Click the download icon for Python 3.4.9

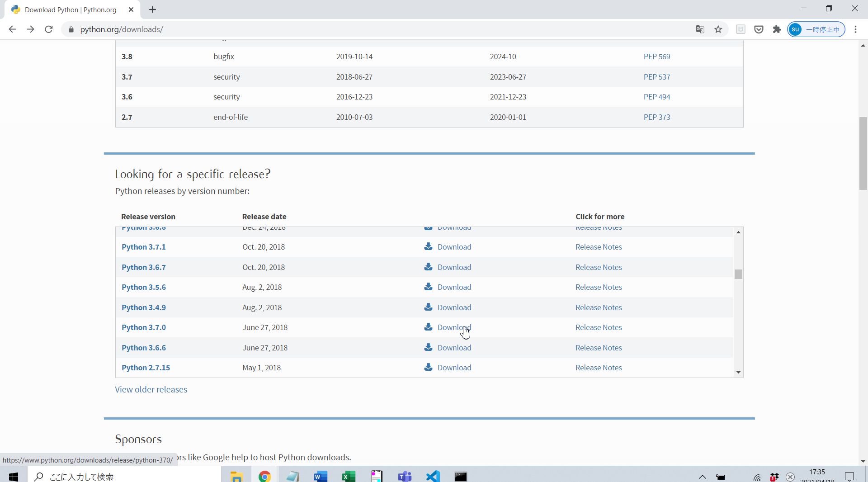pos(428,307)
